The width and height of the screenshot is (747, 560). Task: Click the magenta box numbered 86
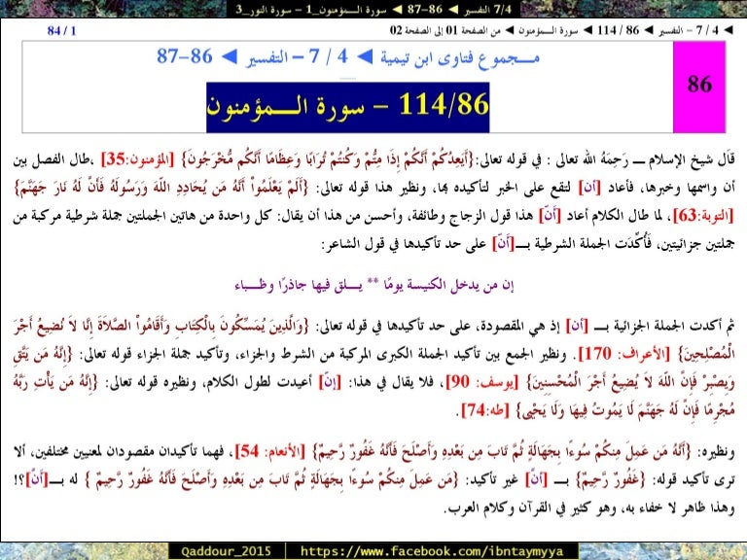(698, 85)
